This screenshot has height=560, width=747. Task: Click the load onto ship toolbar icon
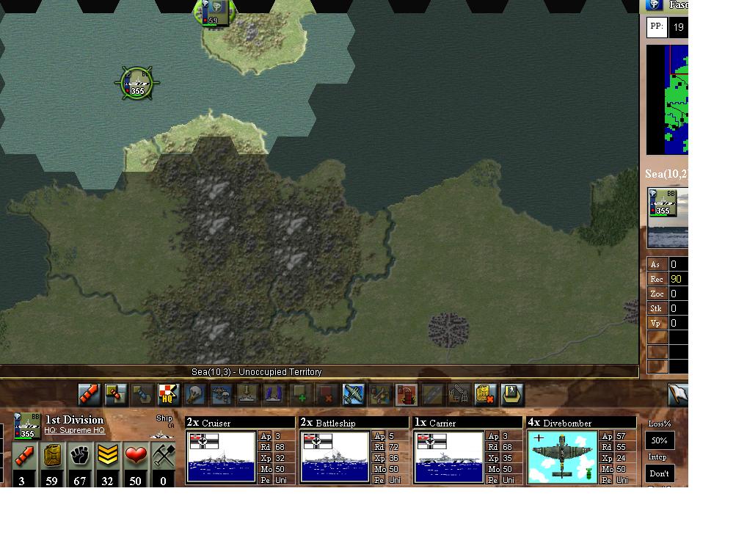point(248,395)
